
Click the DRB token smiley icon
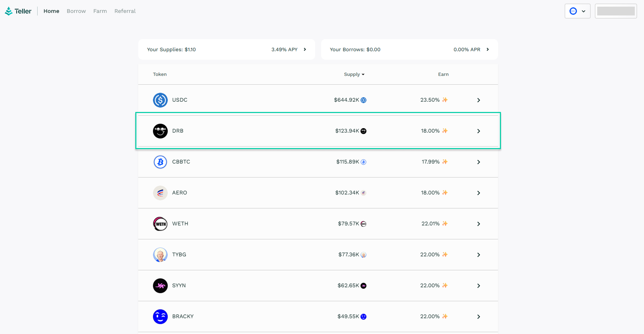pos(160,131)
